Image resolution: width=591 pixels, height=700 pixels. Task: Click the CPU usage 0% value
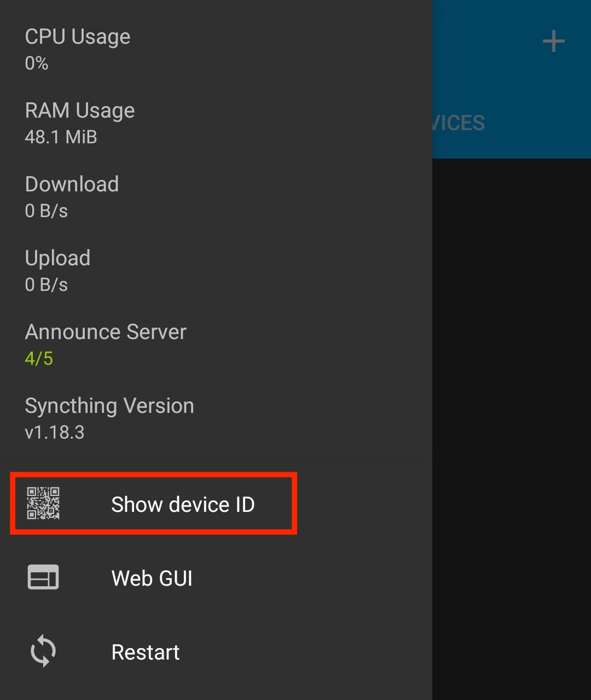(x=37, y=63)
